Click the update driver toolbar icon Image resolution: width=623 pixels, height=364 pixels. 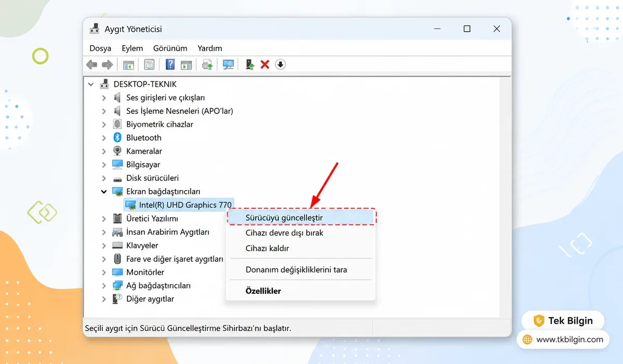click(207, 64)
